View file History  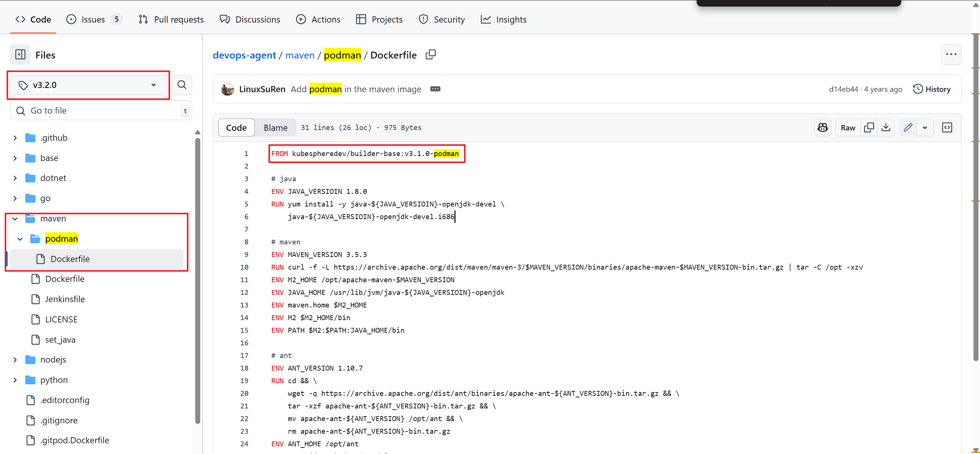[932, 89]
